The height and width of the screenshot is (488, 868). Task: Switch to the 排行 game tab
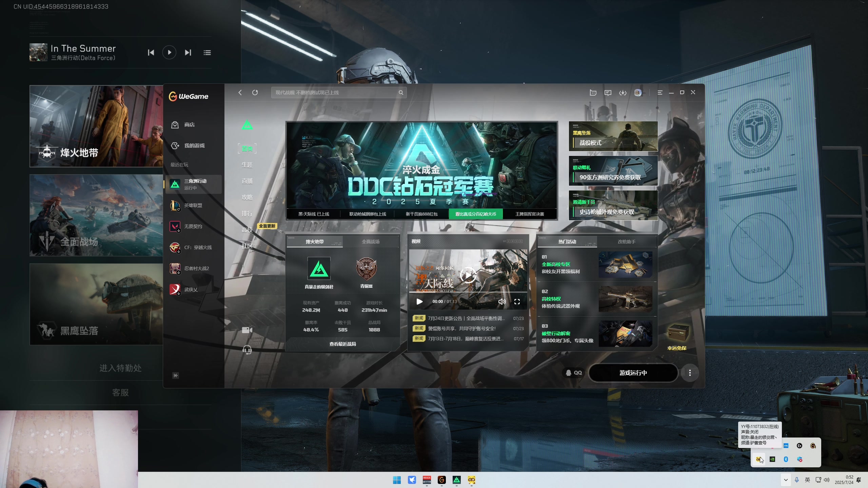point(247,213)
